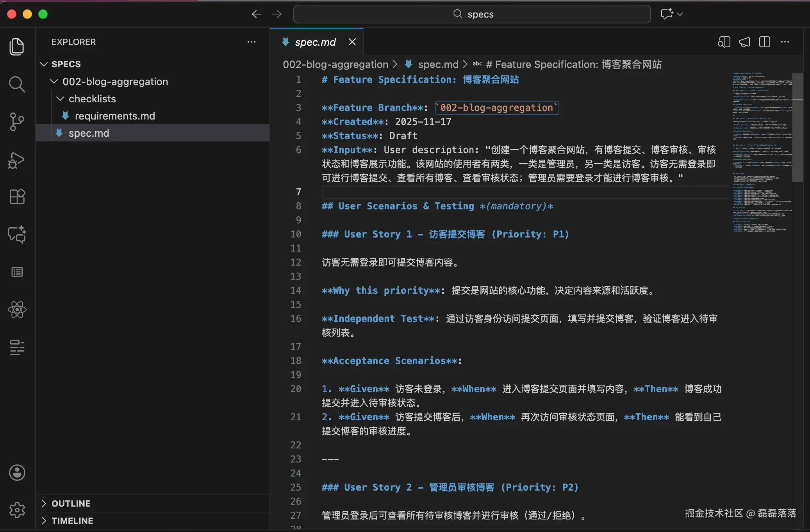Open the Extensions view

pyautogui.click(x=17, y=197)
